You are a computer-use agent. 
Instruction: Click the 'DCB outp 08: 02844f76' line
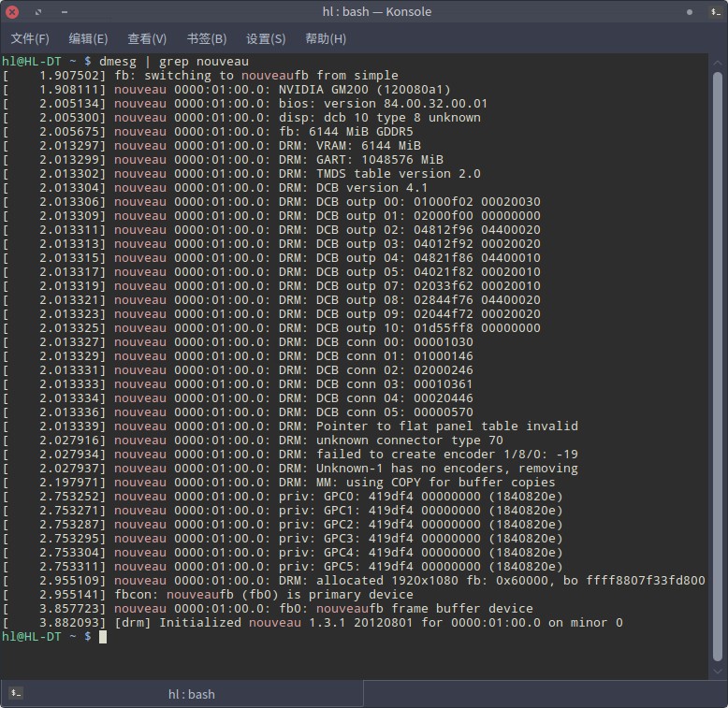click(x=271, y=299)
